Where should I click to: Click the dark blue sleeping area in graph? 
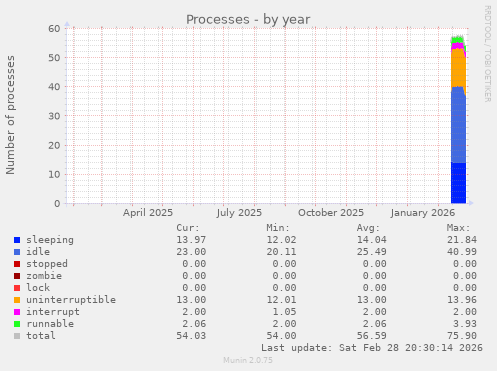tap(458, 183)
